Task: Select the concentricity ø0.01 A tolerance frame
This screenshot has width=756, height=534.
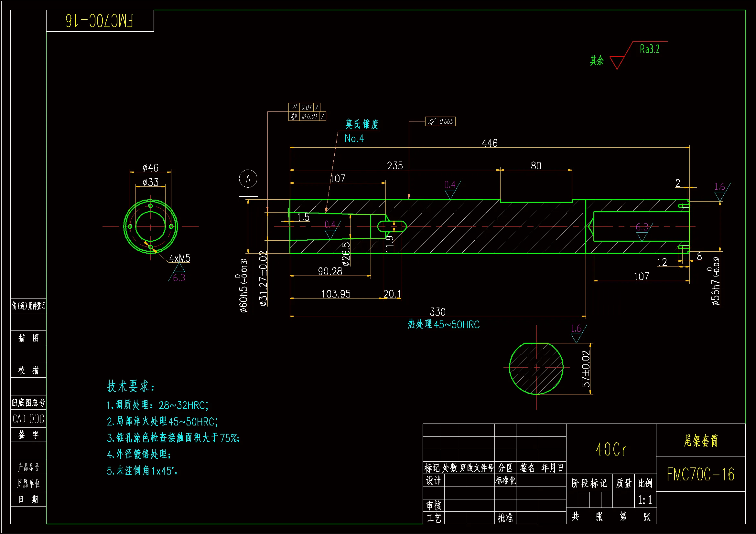Action: (307, 116)
